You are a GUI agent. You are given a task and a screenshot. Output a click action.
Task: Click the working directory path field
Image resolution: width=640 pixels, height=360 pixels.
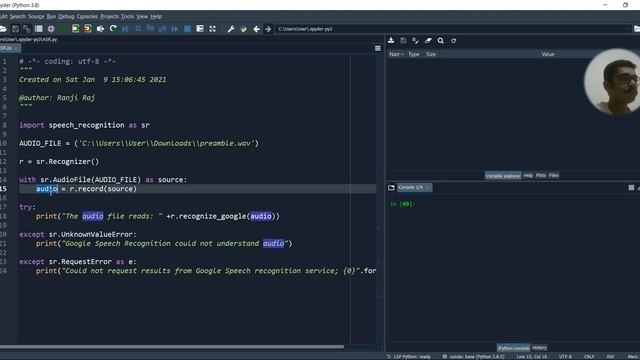pos(452,29)
